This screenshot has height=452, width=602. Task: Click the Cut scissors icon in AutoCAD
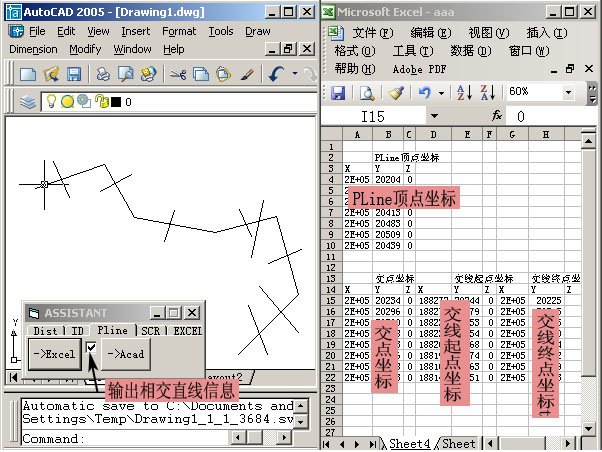pyautogui.click(x=177, y=74)
